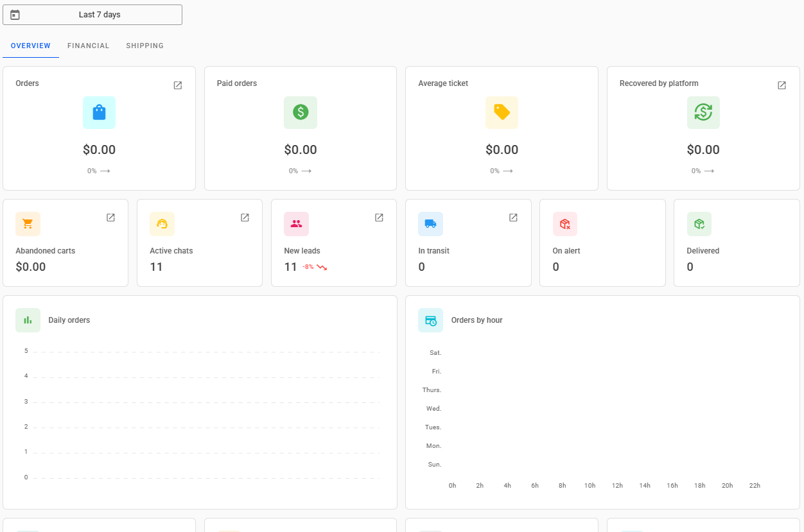
Task: Click the green dollar Paid orders icon
Action: tap(301, 112)
